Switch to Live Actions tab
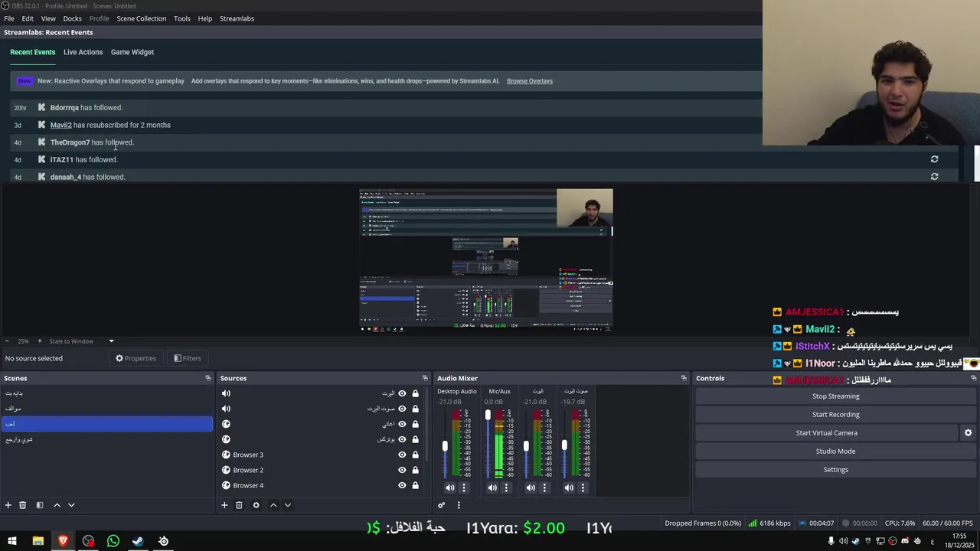The height and width of the screenshot is (551, 980). click(x=83, y=52)
